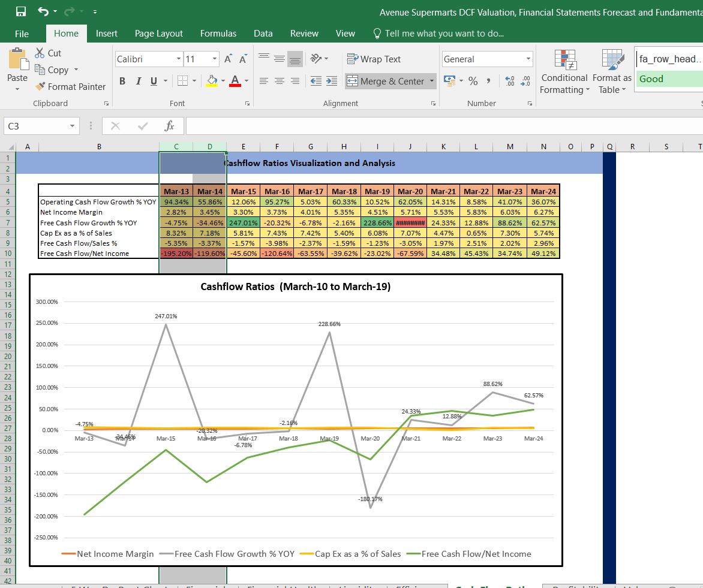The image size is (703, 588).
Task: Expand Merge & Center dropdown arrow
Action: (x=432, y=81)
